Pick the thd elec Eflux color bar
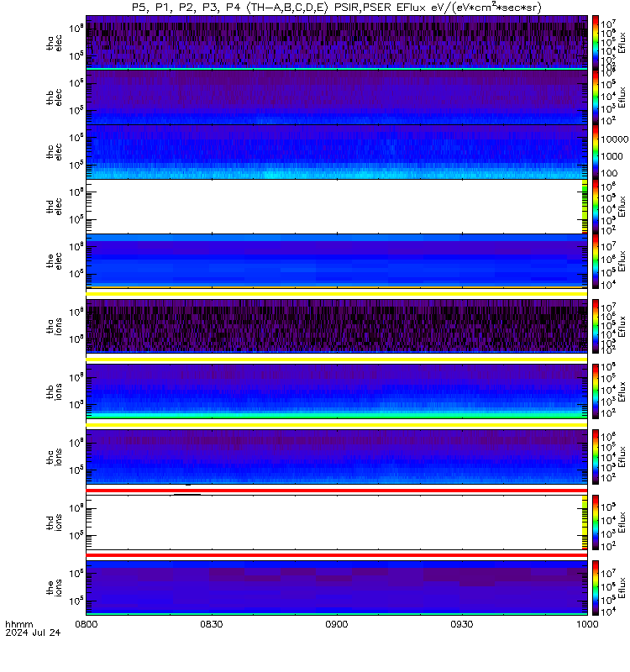This screenshot has height=672, width=630. (596, 206)
